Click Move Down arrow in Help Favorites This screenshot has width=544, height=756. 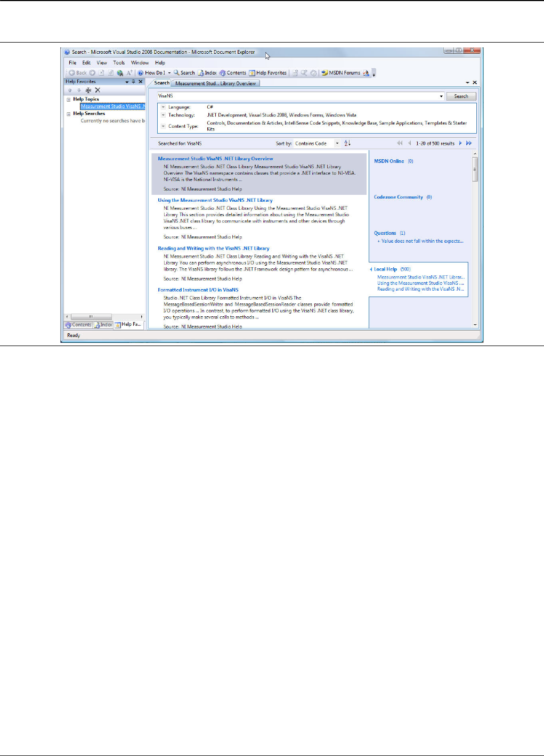[x=79, y=91]
